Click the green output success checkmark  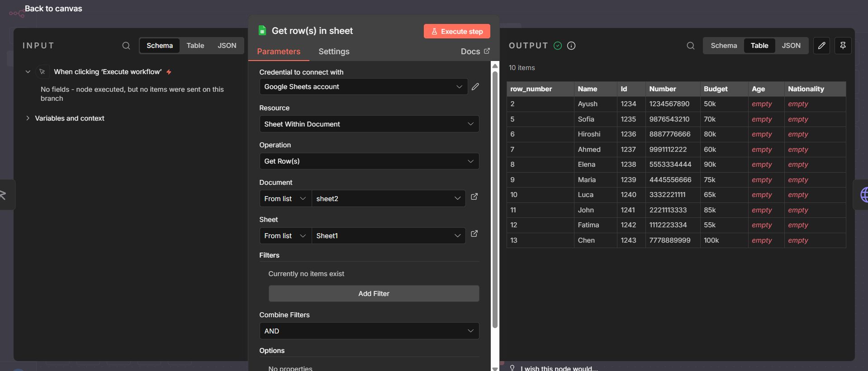(558, 46)
